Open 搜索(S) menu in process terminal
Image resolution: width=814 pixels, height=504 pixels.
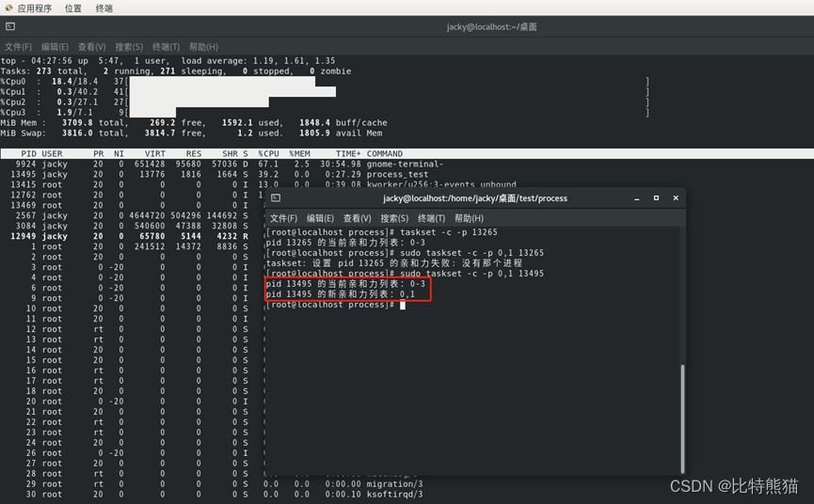tap(394, 218)
